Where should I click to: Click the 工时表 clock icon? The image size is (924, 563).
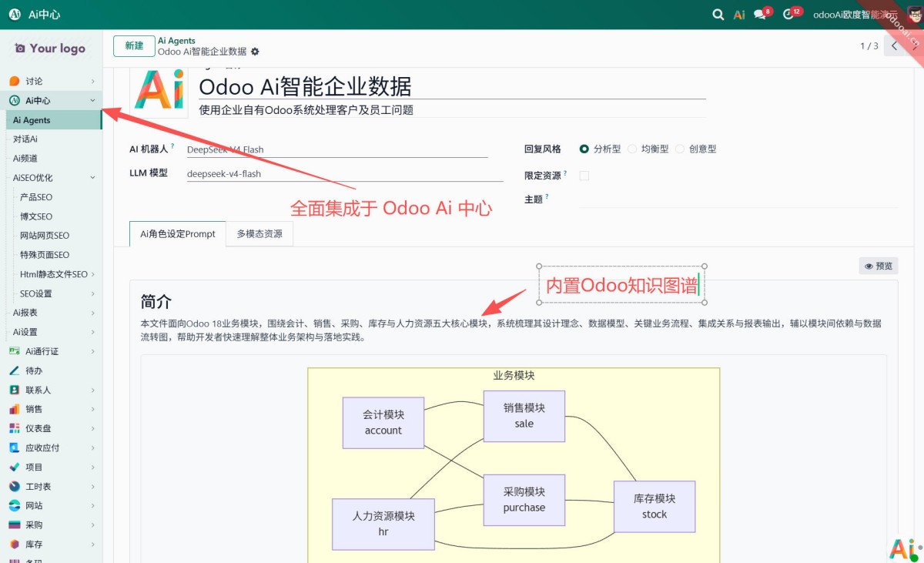[14, 486]
